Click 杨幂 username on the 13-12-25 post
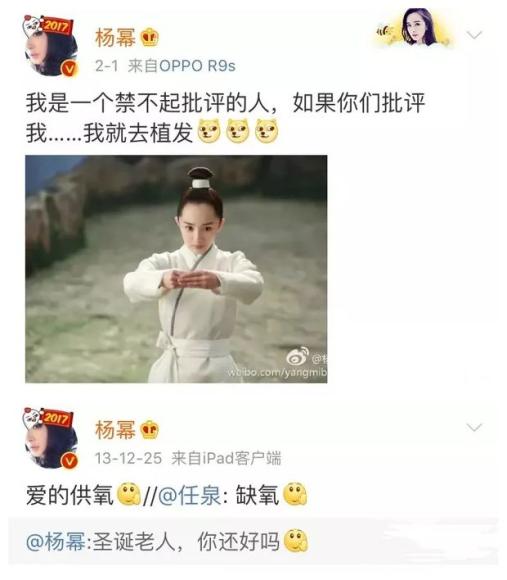Viewport: 507px width, 580px height. pos(115,430)
